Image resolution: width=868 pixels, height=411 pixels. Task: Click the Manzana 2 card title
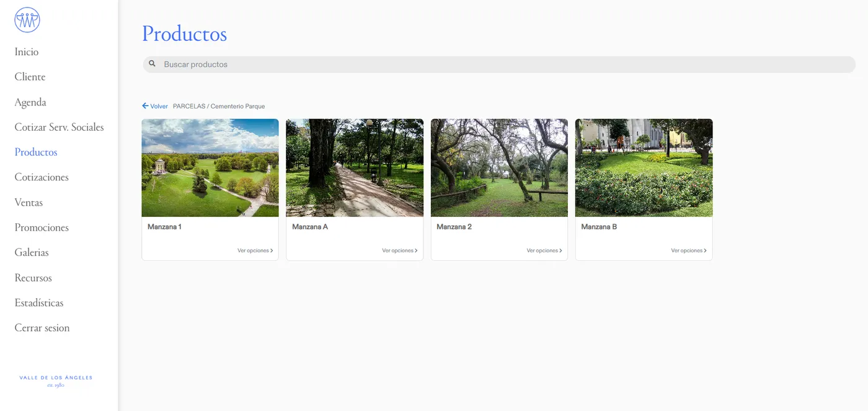pyautogui.click(x=454, y=227)
